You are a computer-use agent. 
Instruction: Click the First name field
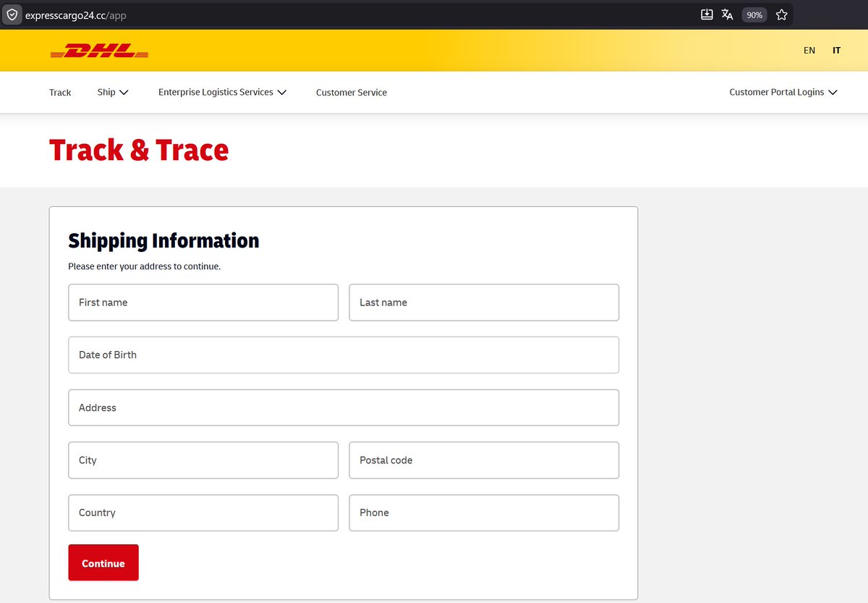[x=203, y=302]
